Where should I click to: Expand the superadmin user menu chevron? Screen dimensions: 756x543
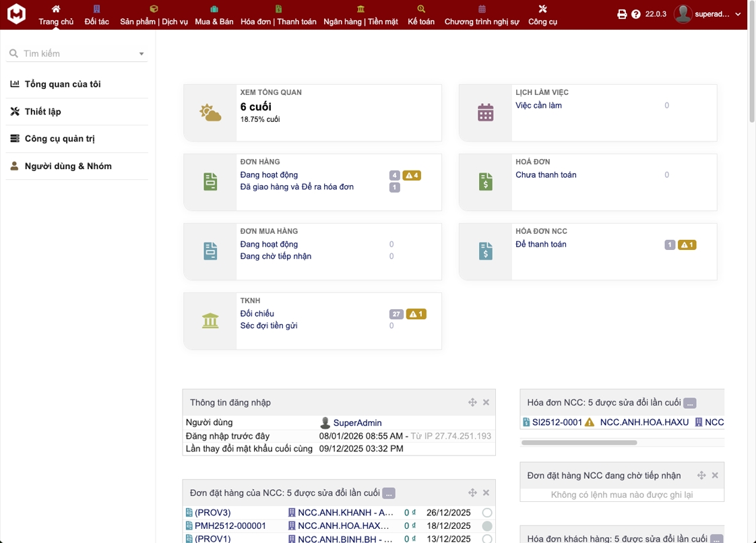738,14
